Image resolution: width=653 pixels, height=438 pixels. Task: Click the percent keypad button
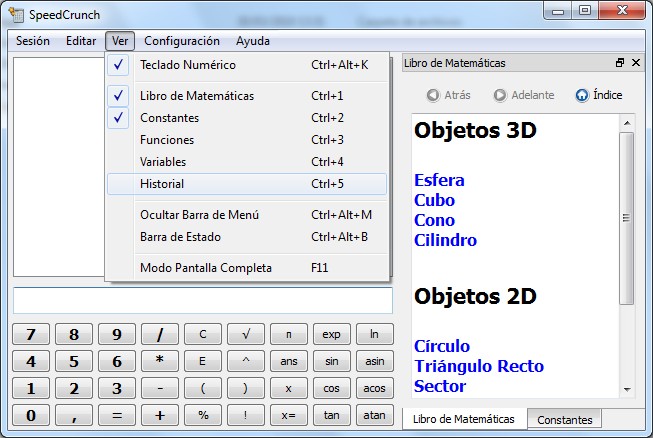tap(203, 415)
